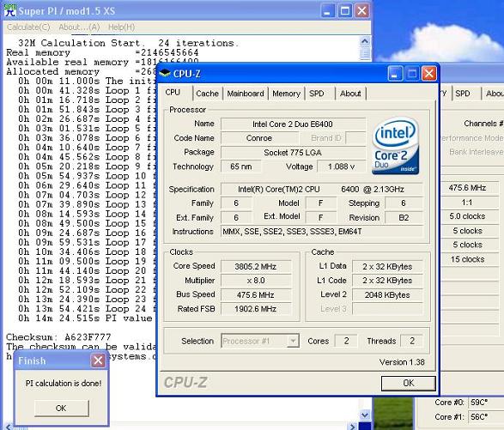This screenshot has width=504, height=430.
Task: Click the 'Version 1.38' label
Action: [402, 362]
